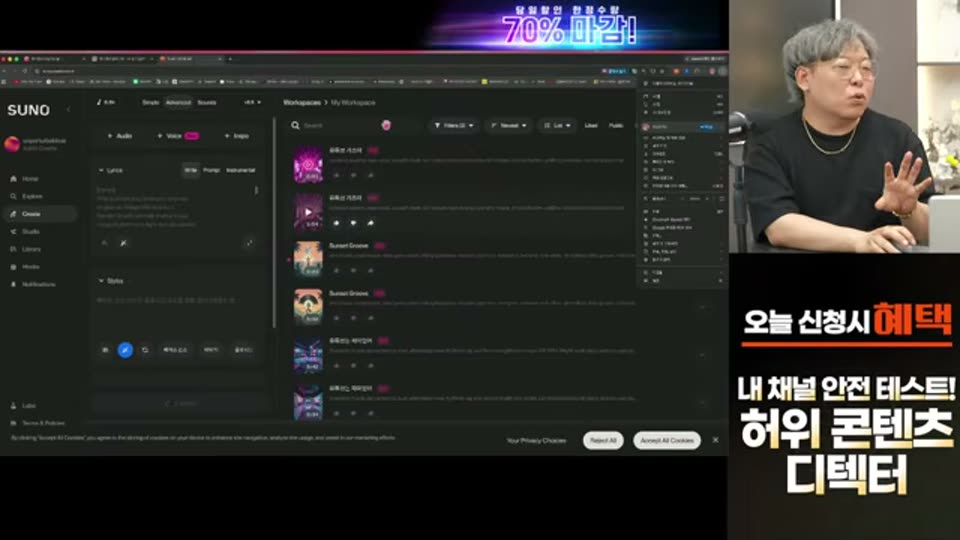Click Accept All Cookies
The height and width of the screenshot is (540, 960).
pyautogui.click(x=667, y=440)
